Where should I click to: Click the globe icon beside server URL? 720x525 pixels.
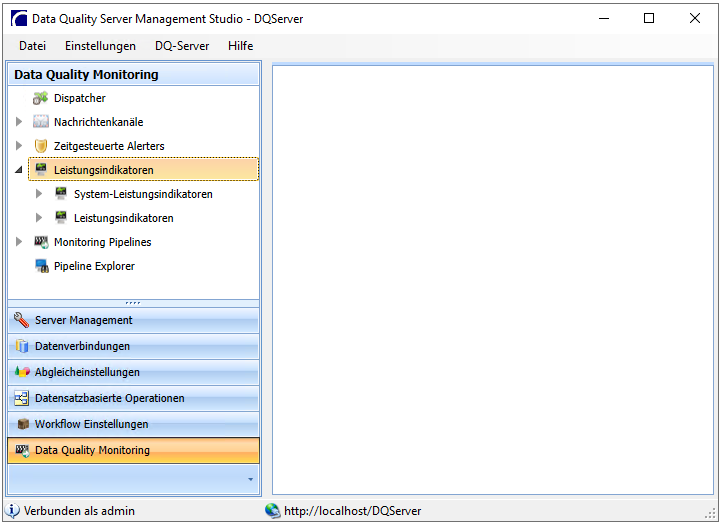[x=273, y=510]
